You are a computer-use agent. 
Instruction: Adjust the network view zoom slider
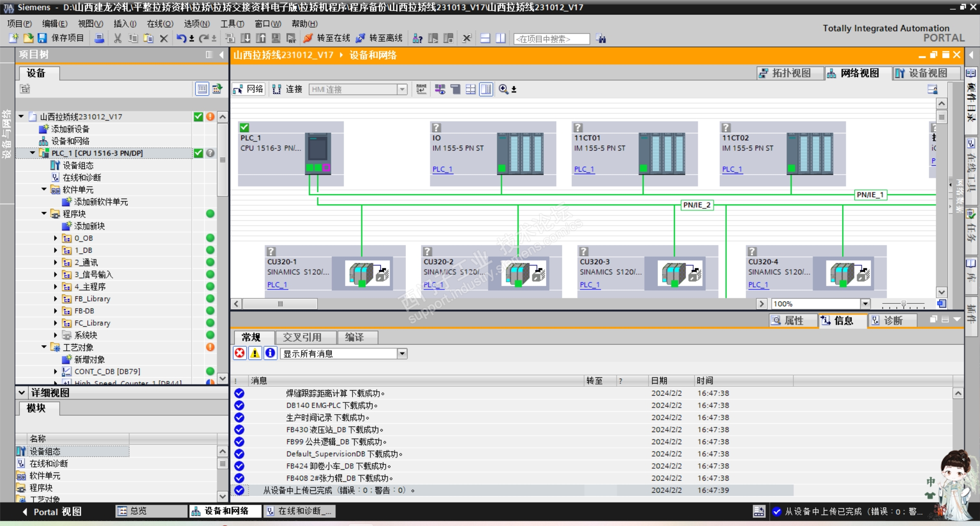click(903, 304)
